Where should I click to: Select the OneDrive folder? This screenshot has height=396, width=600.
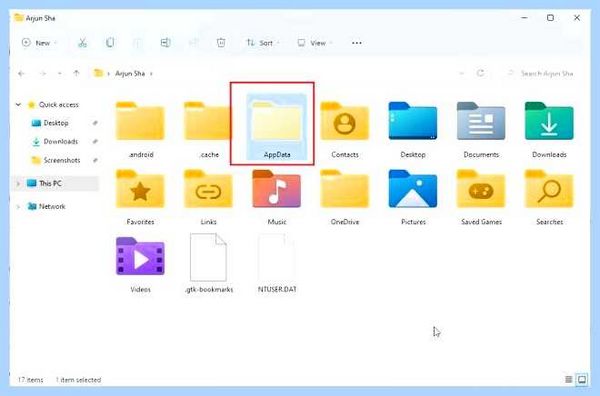[345, 197]
